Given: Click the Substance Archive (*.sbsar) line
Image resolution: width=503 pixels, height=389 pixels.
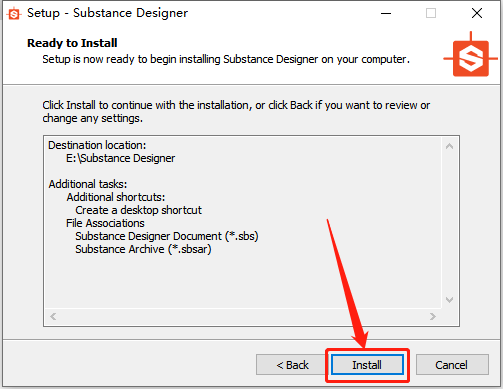Looking at the screenshot, I should (143, 249).
